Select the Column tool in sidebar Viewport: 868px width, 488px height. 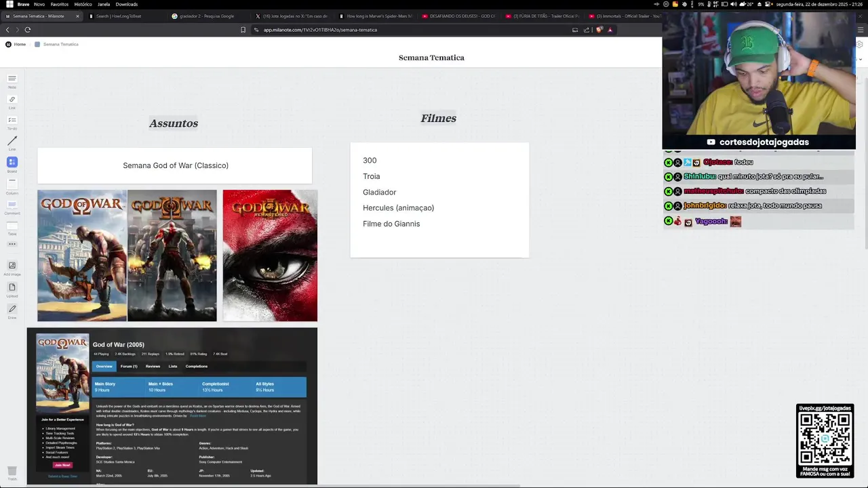point(12,185)
